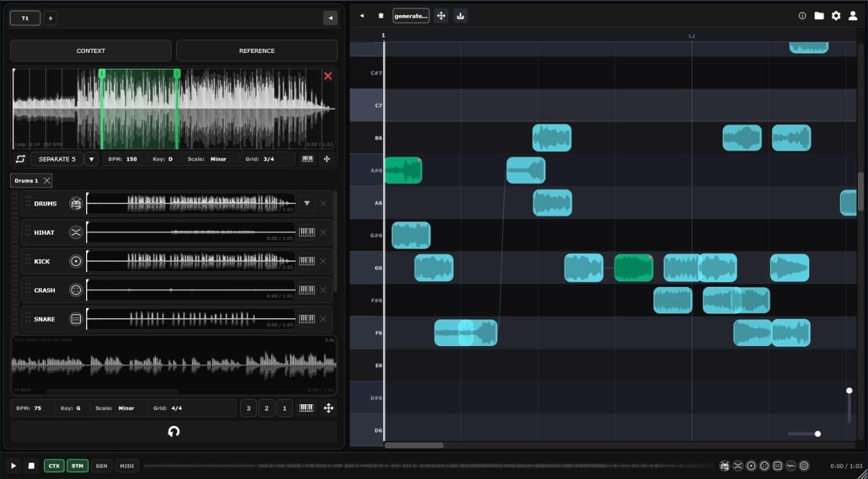Open the info icon at top right
The width and height of the screenshot is (868, 479).
coord(802,16)
